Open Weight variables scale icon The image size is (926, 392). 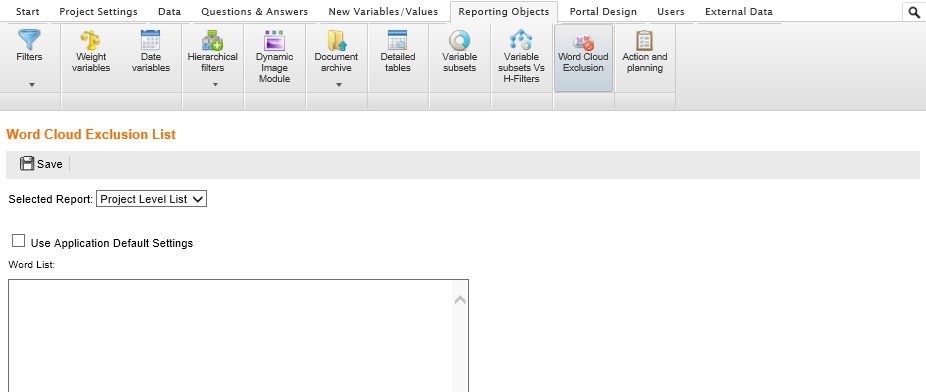(90, 40)
